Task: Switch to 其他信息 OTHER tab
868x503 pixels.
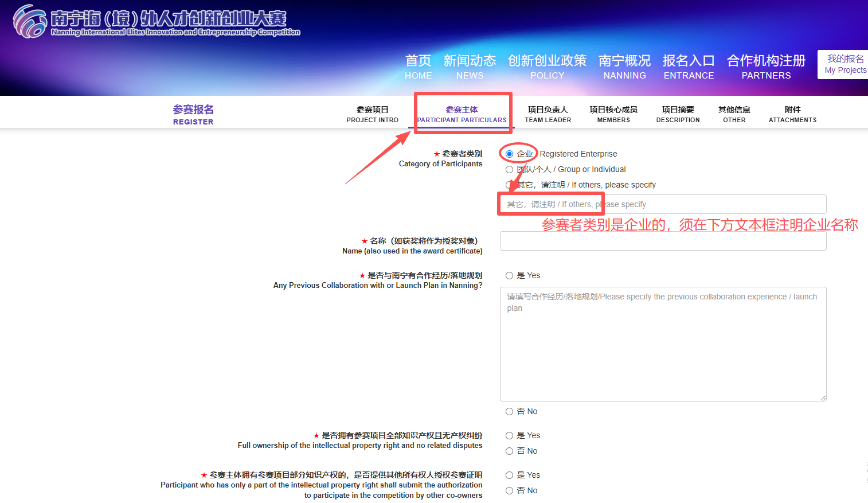Action: pos(734,114)
